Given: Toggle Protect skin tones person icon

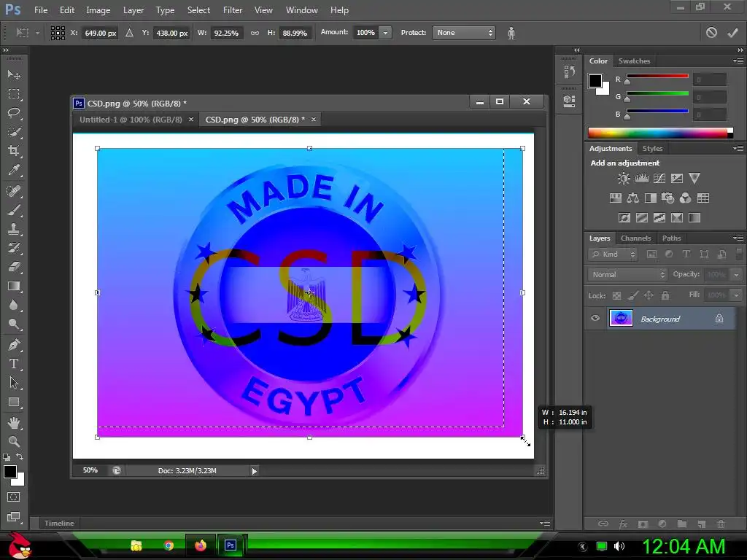Looking at the screenshot, I should [511, 33].
